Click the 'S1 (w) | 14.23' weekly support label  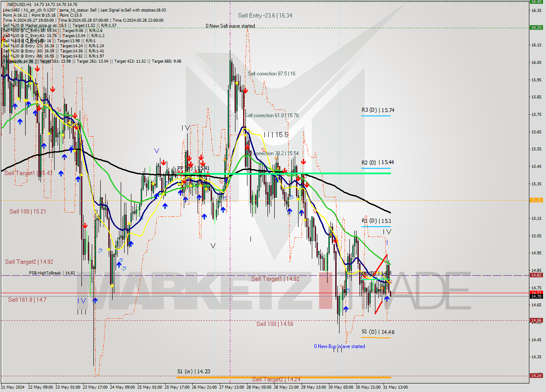click(x=194, y=372)
